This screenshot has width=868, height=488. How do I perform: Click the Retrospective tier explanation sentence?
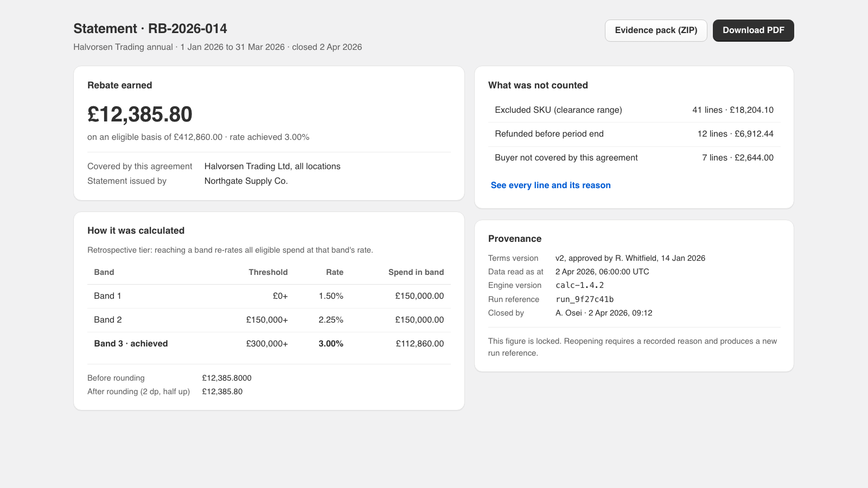click(x=230, y=250)
